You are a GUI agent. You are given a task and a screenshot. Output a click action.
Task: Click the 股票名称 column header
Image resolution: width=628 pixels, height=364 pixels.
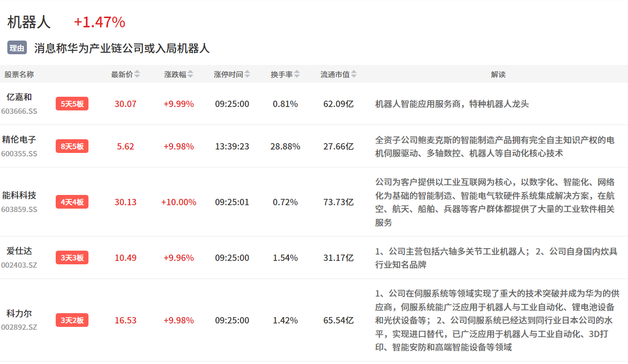pos(19,74)
